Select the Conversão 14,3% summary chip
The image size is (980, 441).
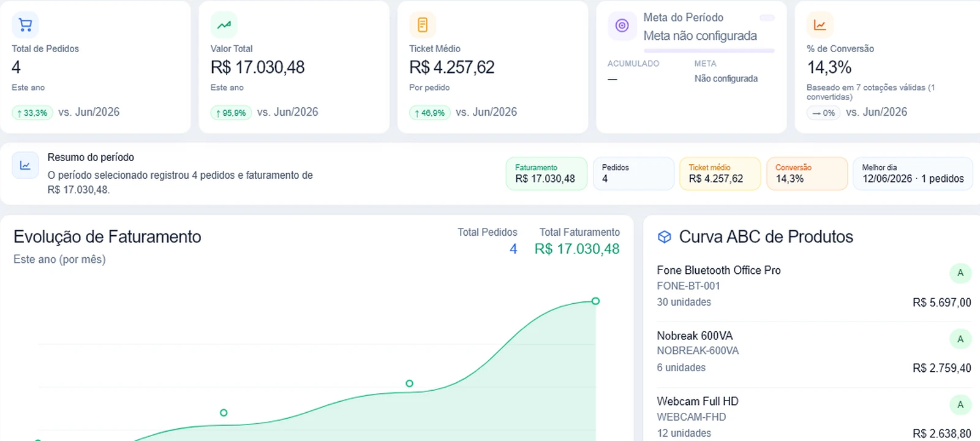tap(807, 173)
